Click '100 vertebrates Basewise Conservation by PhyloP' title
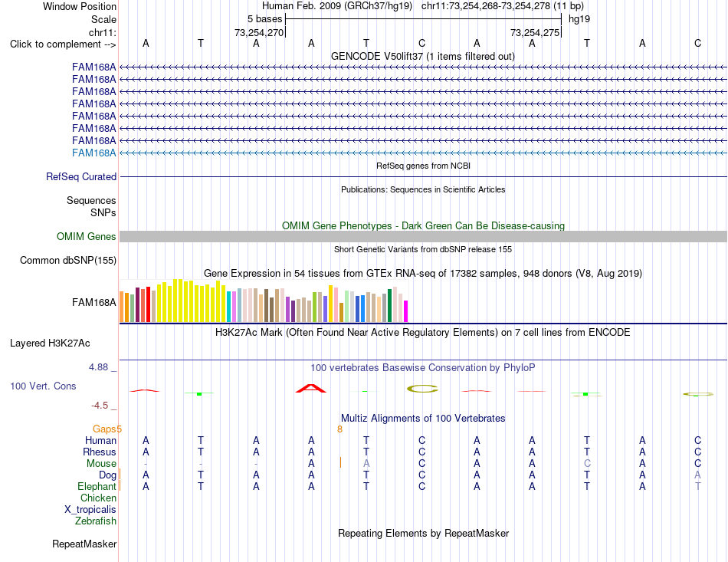This screenshot has height=562, width=728. (x=423, y=368)
